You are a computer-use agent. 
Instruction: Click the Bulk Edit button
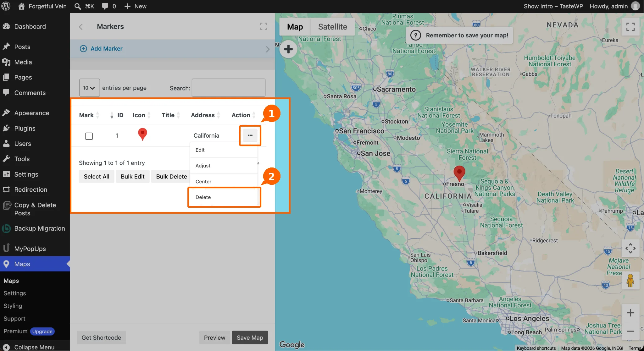[133, 177]
